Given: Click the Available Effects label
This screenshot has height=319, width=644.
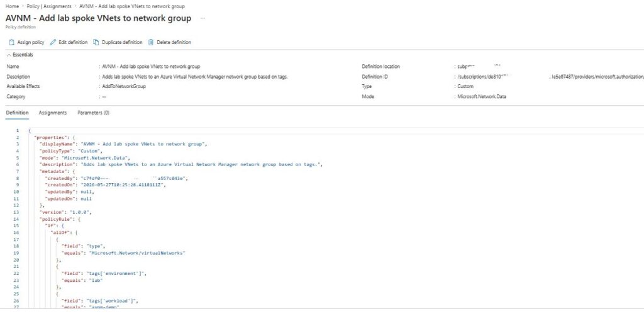Looking at the screenshot, I should pyautogui.click(x=23, y=86).
